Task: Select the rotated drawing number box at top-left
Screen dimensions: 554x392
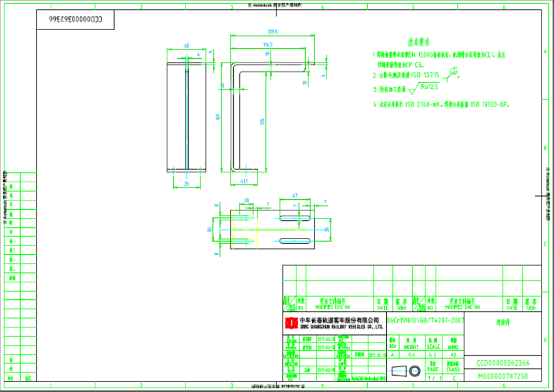Action: [75, 19]
